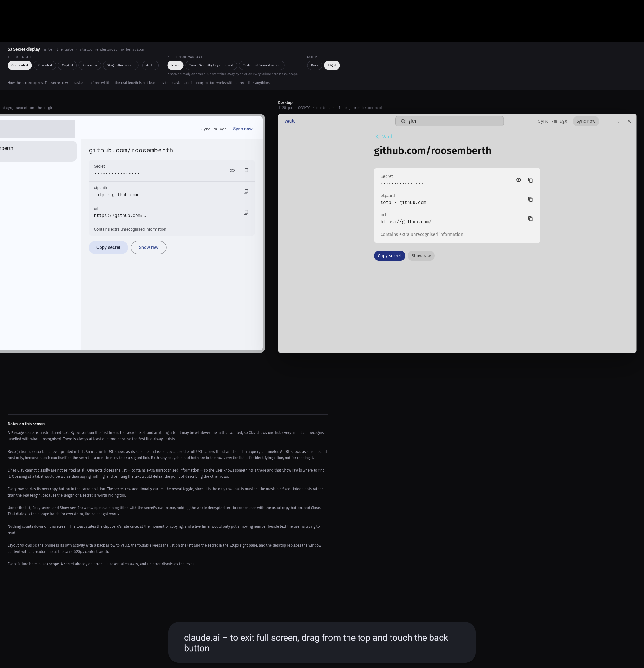Select the Auto UI state

(x=150, y=65)
